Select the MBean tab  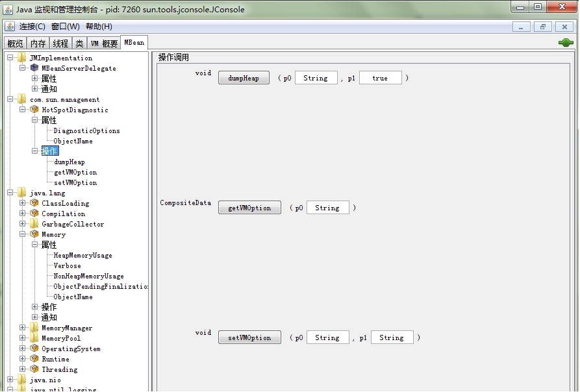point(134,42)
